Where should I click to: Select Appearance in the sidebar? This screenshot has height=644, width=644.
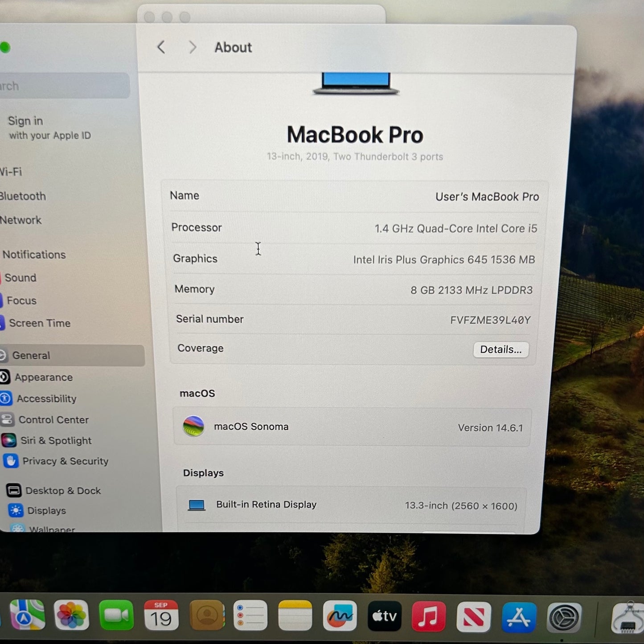point(43,377)
